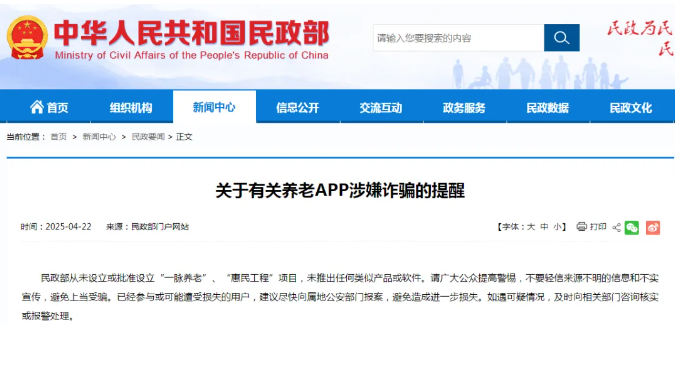This screenshot has height=374, width=675.
Task: Set font size to 大
Action: pos(531,227)
